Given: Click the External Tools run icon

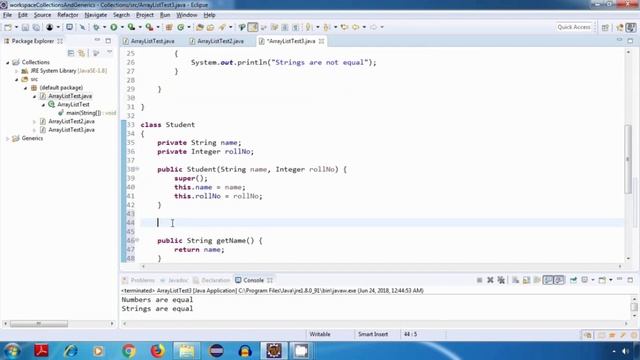Looking at the screenshot, I should click(149, 27).
